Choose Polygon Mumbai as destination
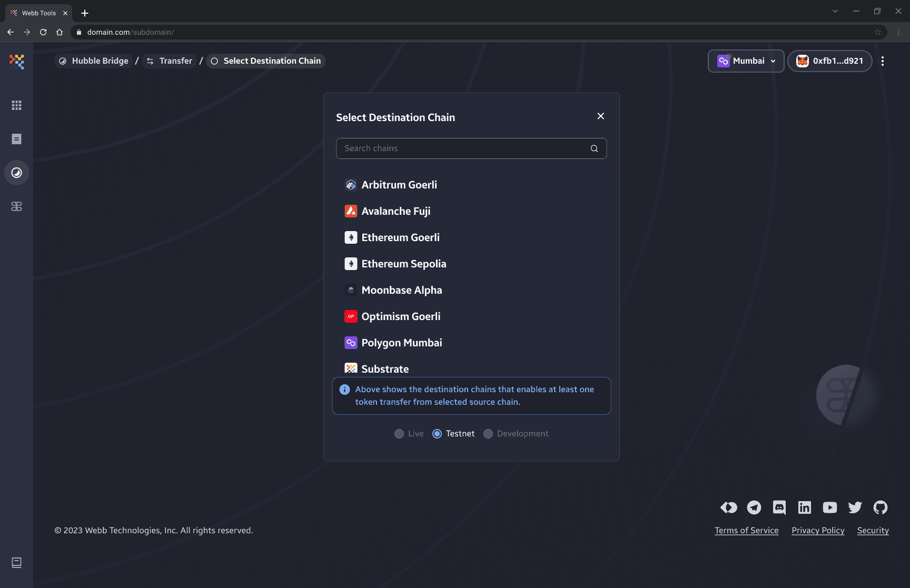The image size is (910, 588). coord(471,343)
